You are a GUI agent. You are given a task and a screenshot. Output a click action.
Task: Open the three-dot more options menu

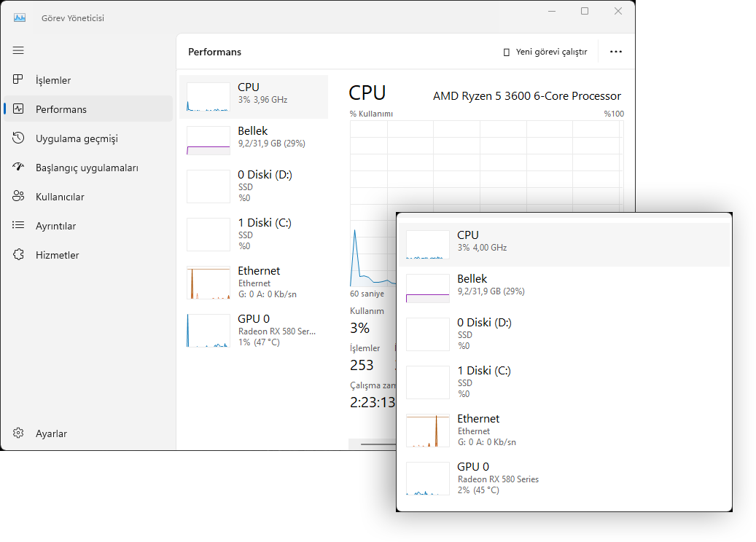point(616,51)
